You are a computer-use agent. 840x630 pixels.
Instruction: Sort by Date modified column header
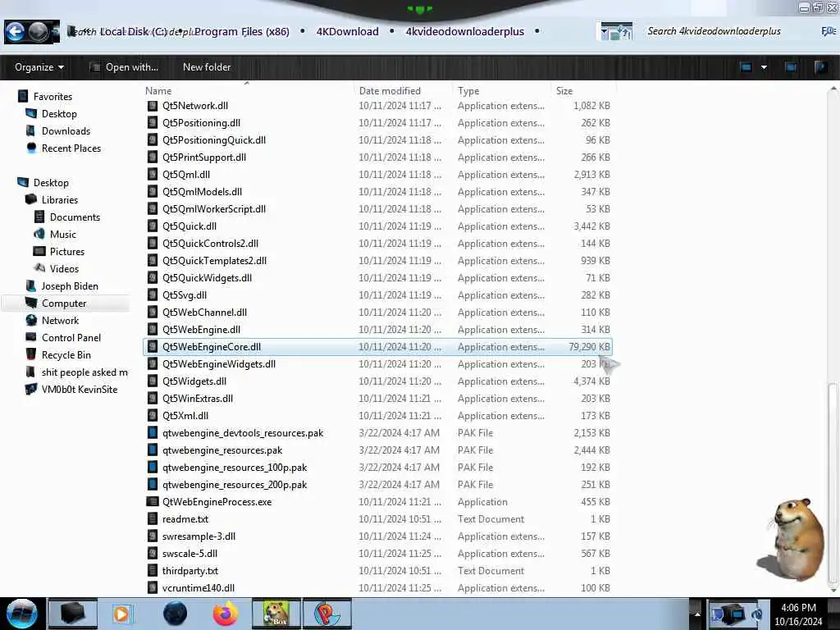[x=390, y=91]
